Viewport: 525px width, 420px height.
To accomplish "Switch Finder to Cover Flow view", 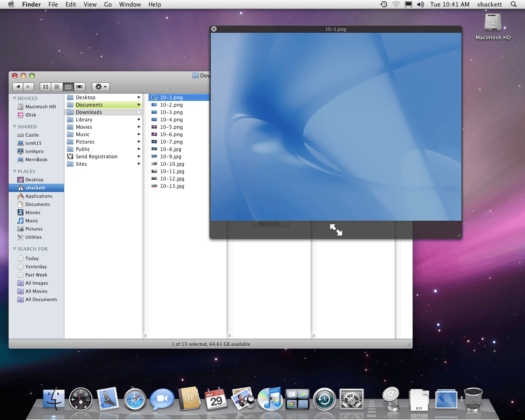I will [80, 87].
